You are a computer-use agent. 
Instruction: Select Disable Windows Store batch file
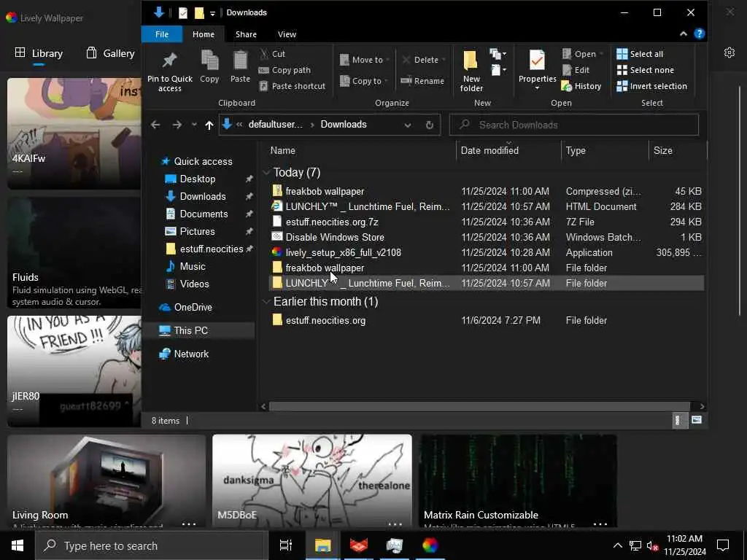(x=486, y=237)
